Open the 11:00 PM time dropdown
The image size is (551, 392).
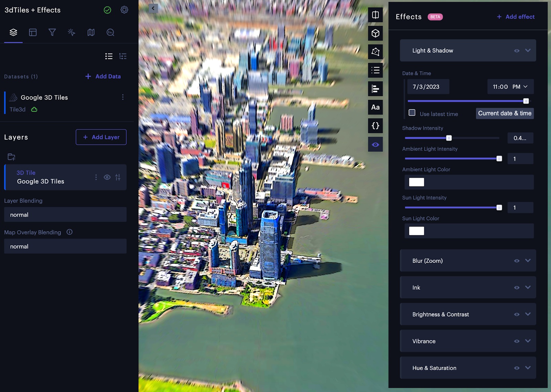(x=510, y=87)
